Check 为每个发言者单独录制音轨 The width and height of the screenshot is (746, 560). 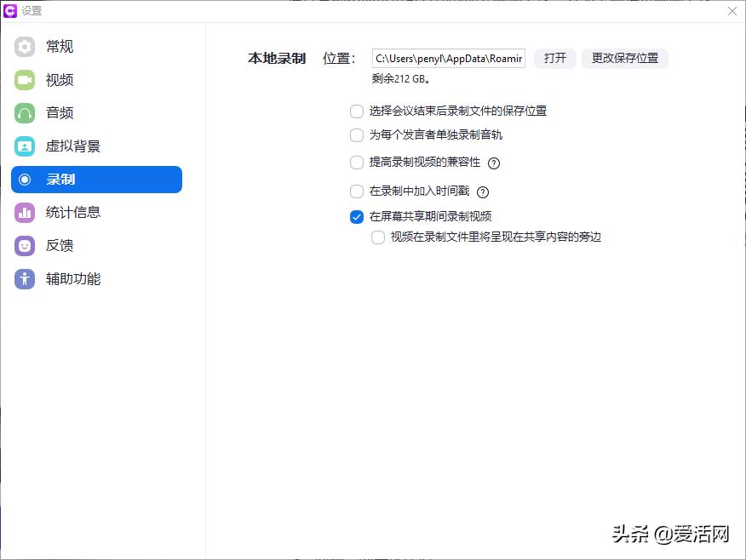click(x=356, y=134)
